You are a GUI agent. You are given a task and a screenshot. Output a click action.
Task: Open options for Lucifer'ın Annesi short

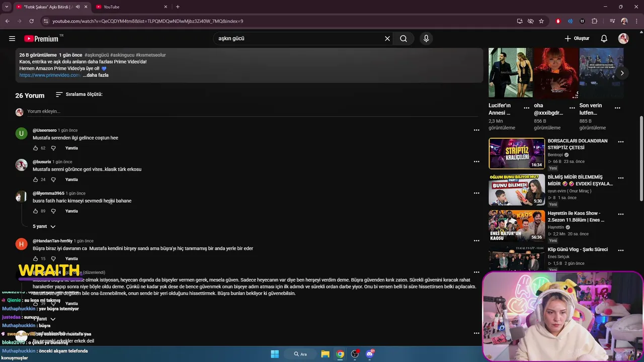coord(526,108)
